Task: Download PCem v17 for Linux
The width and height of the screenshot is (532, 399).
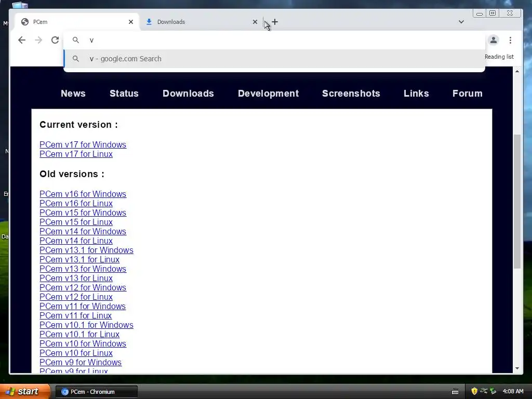Action: [x=76, y=154]
